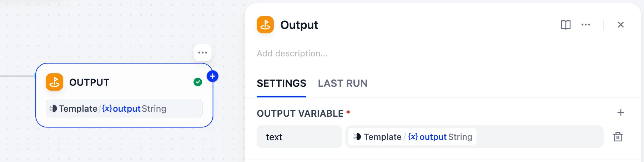The image size is (644, 162).
Task: Click the Template node icon in variable selector
Action: pyautogui.click(x=357, y=137)
